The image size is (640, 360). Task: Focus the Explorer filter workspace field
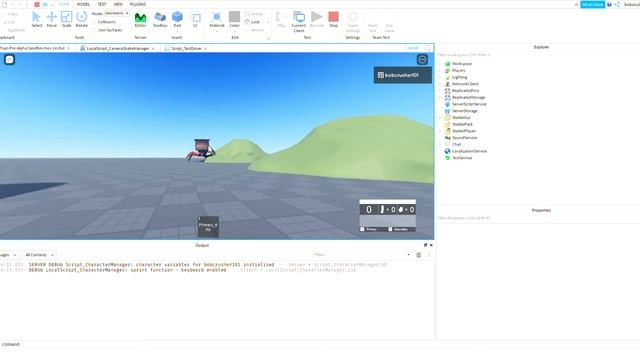coord(538,55)
